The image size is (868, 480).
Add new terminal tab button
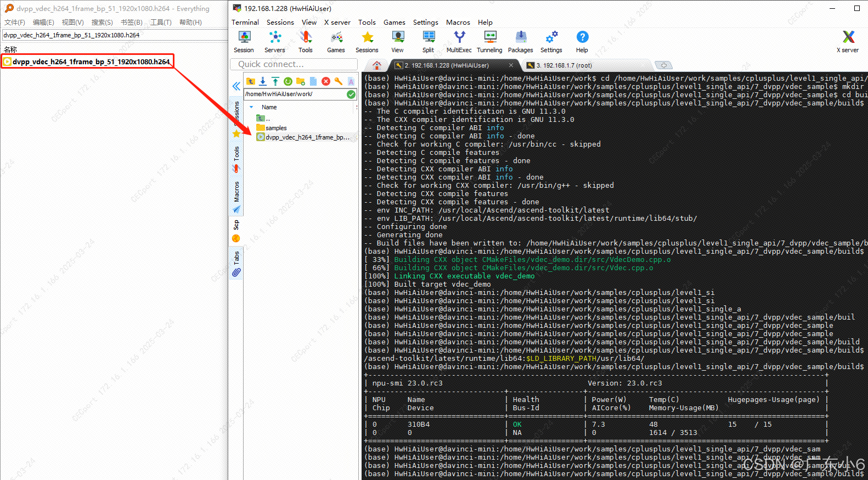(x=663, y=65)
